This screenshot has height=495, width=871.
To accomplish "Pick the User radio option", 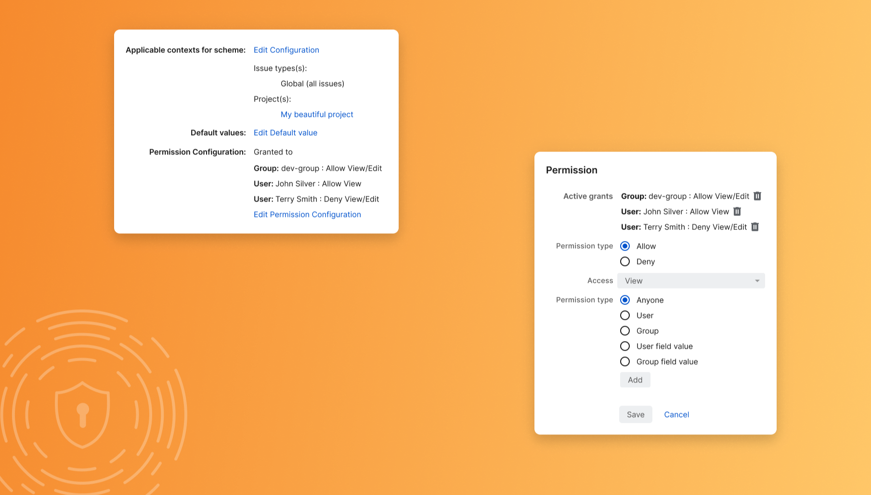I will pyautogui.click(x=625, y=316).
